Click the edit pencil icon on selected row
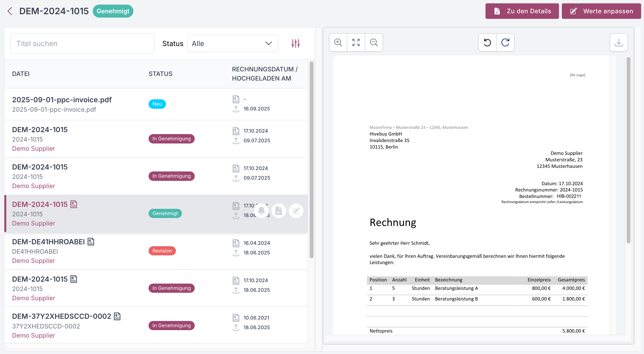644x354 pixels. [x=296, y=211]
